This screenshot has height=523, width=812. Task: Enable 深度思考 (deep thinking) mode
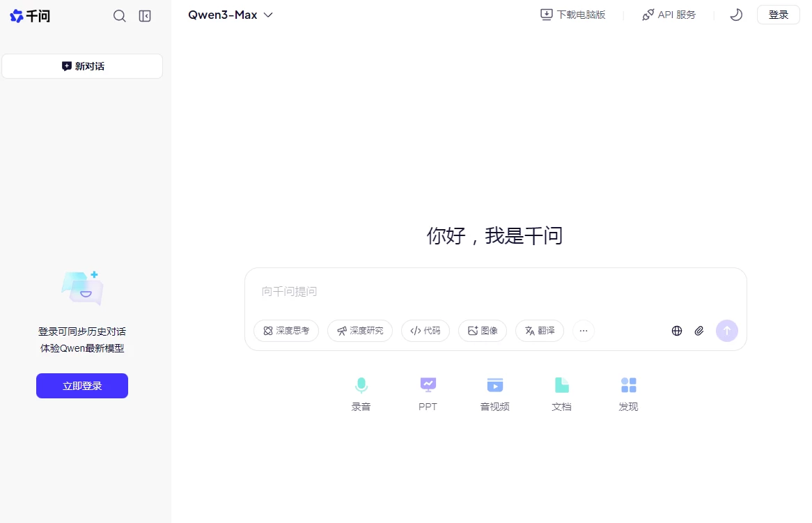[x=286, y=331]
